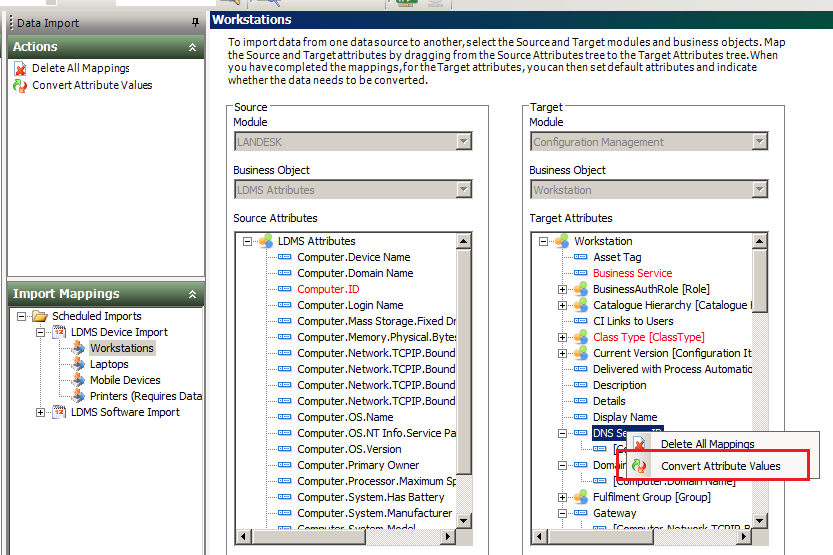Click the Delete All Mappings icon in Actions
Viewport: 833px width, 555px height.
coord(21,69)
